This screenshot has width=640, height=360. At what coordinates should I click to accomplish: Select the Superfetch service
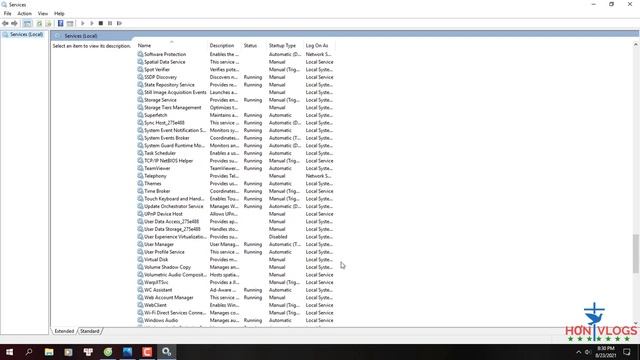tap(156, 115)
